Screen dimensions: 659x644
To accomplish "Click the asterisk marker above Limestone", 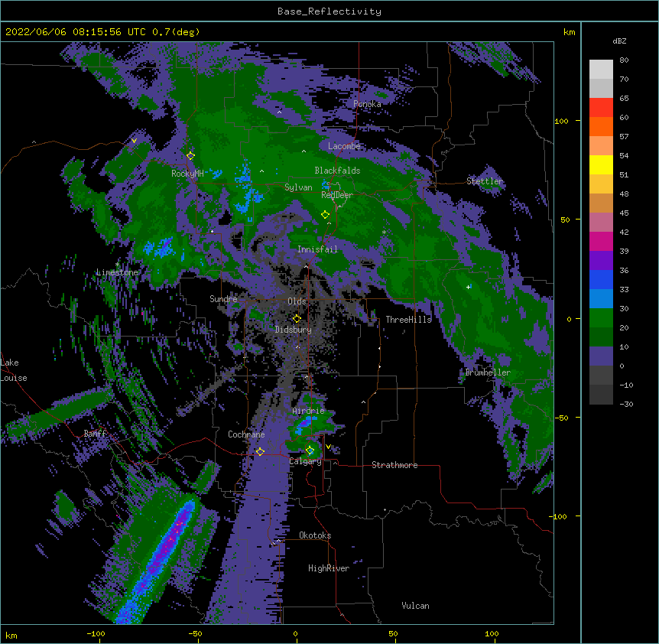I will [117, 265].
